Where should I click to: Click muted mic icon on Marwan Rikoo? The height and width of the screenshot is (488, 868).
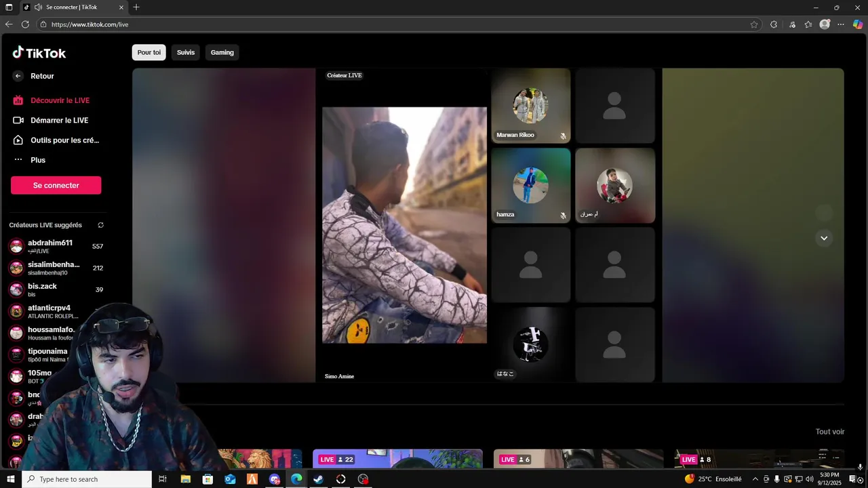(x=563, y=136)
